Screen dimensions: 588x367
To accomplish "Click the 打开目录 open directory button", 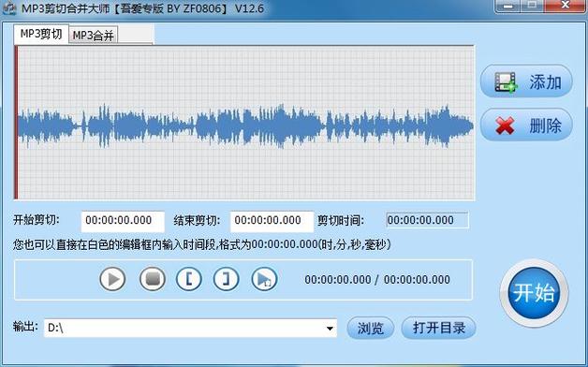I will [x=439, y=328].
